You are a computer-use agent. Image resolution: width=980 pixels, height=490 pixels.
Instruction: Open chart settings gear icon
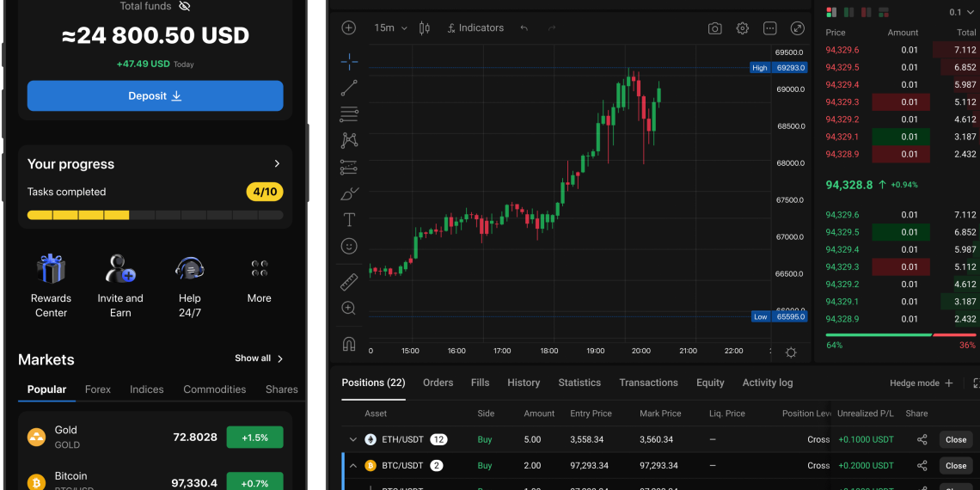(743, 28)
